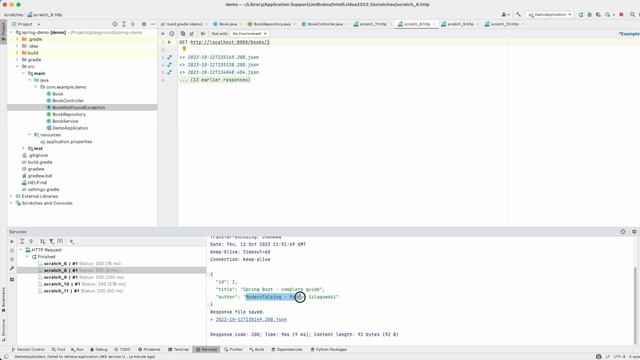Screen dimensions: 640x360
Task: Collapse the main folder arrow
Action: 23,73
